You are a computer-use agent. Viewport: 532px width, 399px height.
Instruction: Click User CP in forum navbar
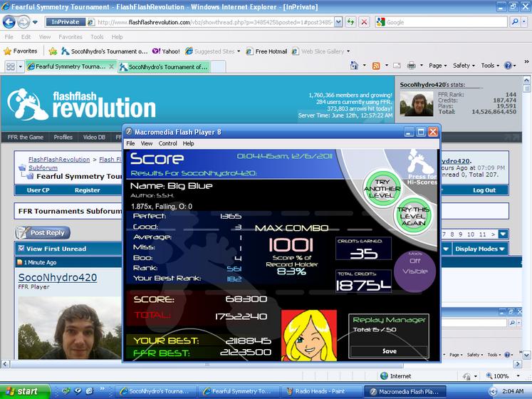38,190
